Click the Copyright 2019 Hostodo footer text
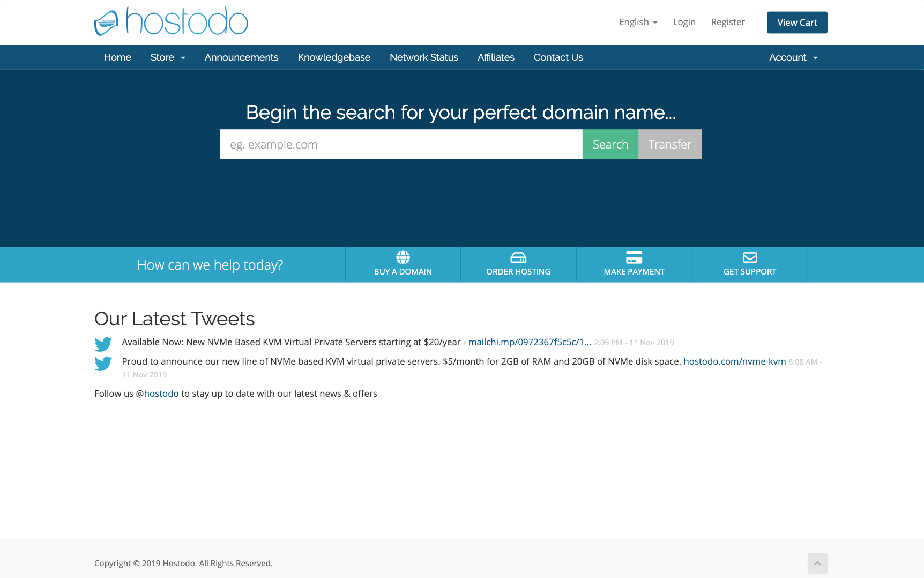Viewport: 924px width, 578px height. tap(183, 563)
